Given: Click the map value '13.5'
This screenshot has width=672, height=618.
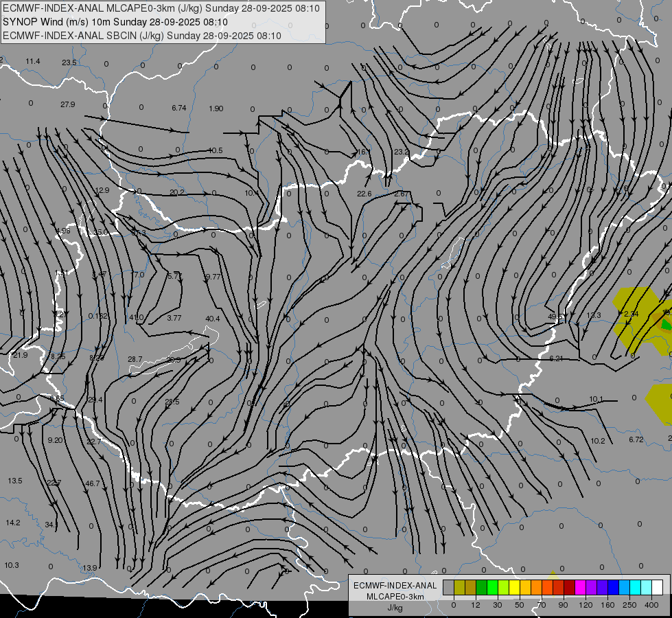Looking at the screenshot, I should pyautogui.click(x=15, y=481).
